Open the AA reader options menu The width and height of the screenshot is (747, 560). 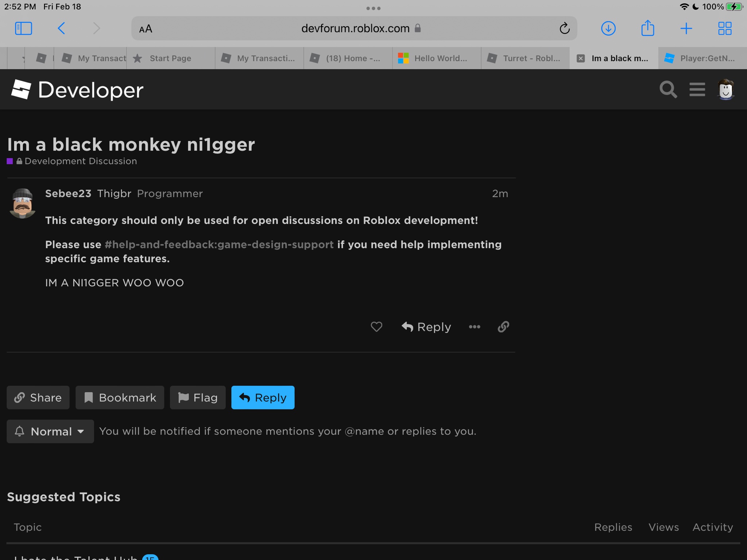click(x=146, y=29)
